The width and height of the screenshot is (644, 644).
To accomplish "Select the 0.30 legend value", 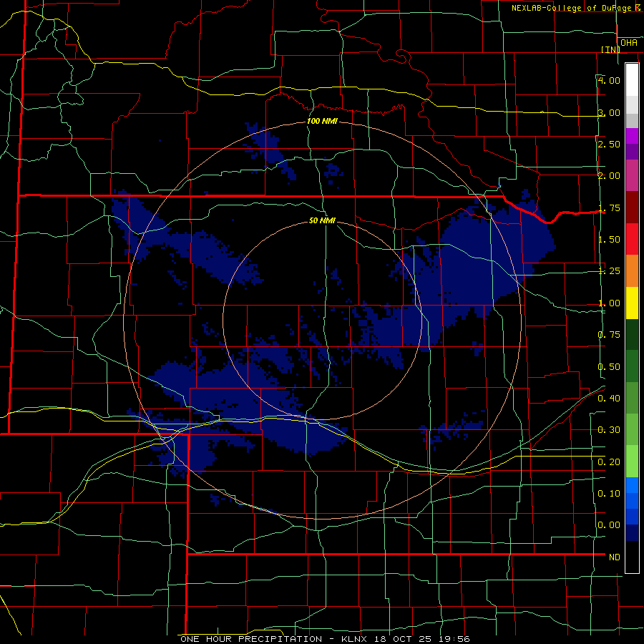I will point(609,430).
